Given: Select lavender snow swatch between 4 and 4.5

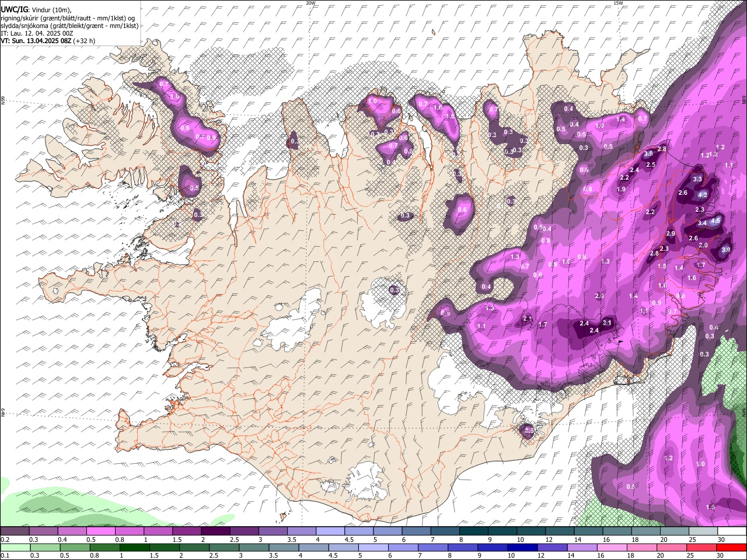Looking at the screenshot, I should (330, 531).
